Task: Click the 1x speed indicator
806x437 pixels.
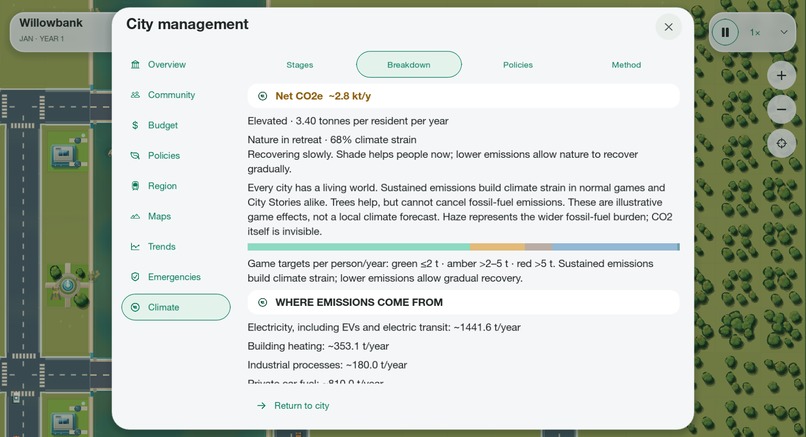Action: pos(755,32)
